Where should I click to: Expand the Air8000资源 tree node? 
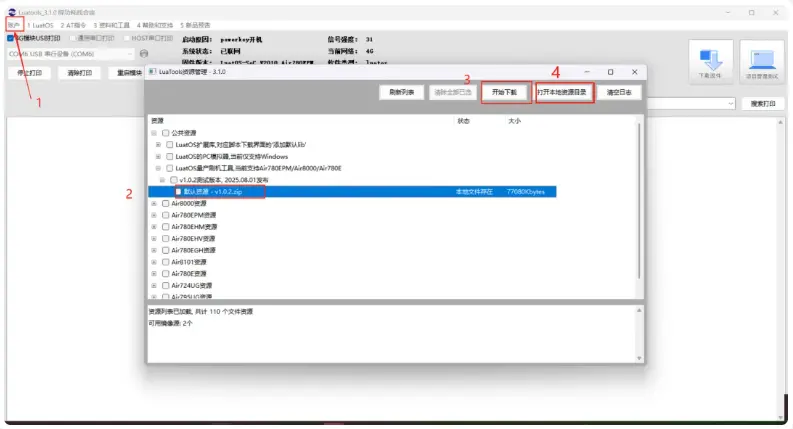point(154,203)
